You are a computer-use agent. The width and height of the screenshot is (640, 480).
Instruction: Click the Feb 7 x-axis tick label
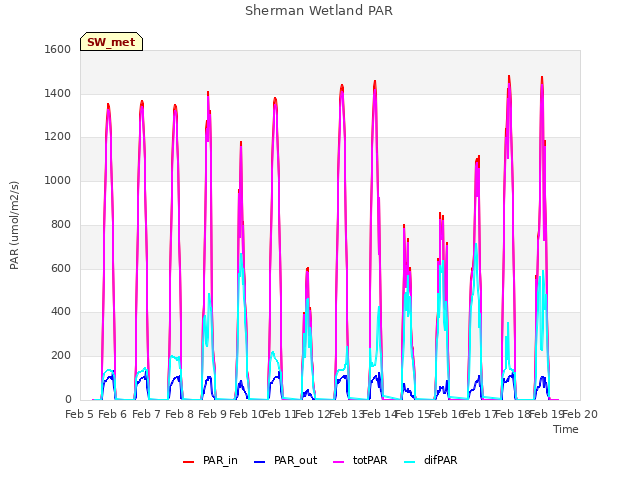tap(146, 414)
